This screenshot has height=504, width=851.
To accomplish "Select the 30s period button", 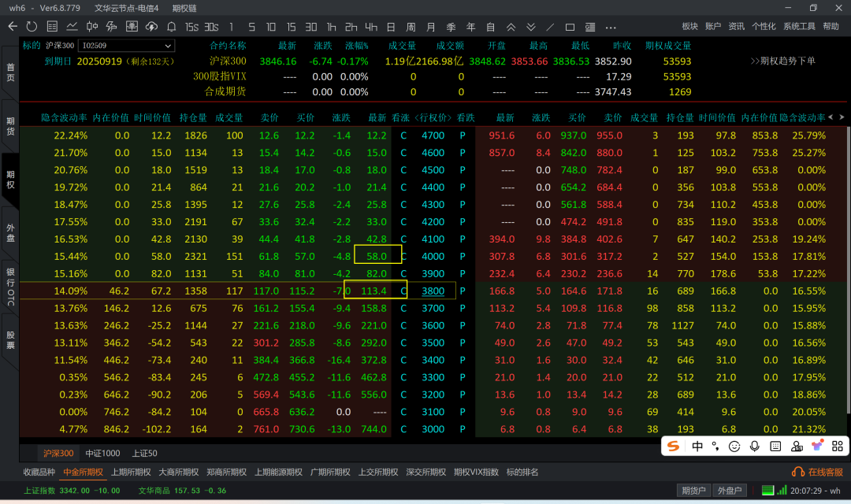I will pos(212,27).
